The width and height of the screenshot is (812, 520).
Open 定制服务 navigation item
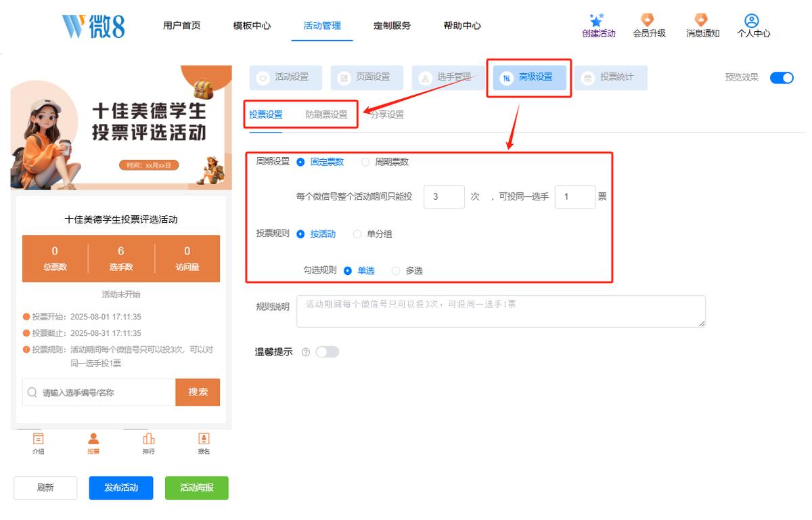pos(392,26)
